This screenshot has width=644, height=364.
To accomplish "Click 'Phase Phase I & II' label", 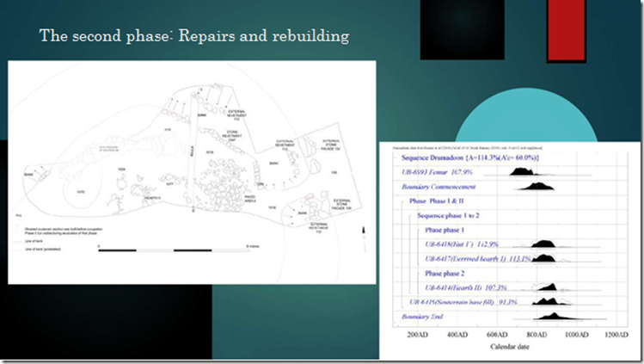I will point(436,201).
